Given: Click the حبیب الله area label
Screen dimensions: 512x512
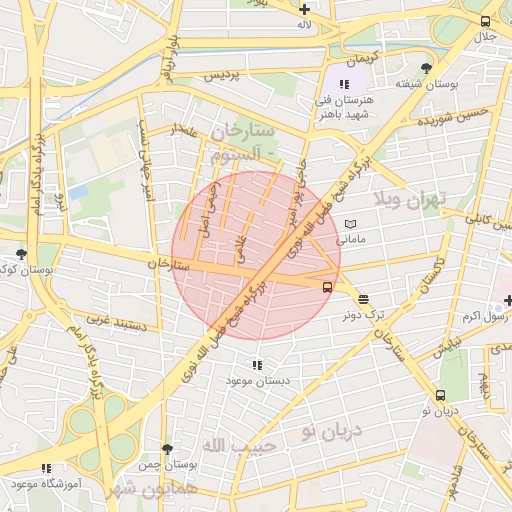Looking at the screenshot, I should coord(239,447).
